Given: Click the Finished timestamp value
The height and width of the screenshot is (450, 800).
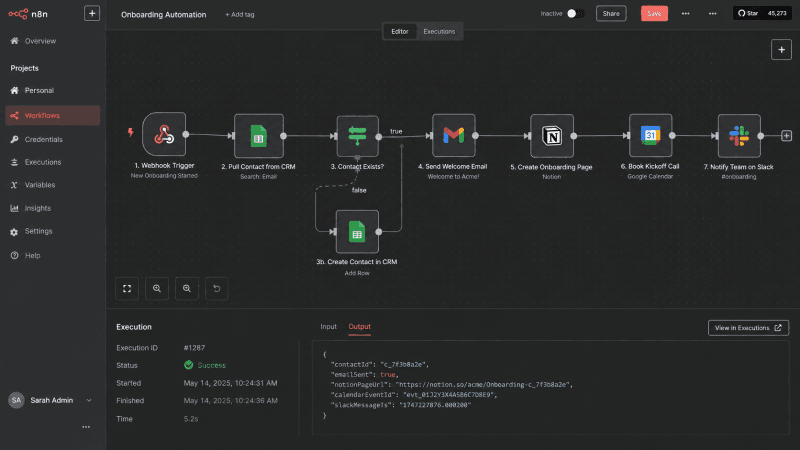Looking at the screenshot, I should click(x=230, y=401).
